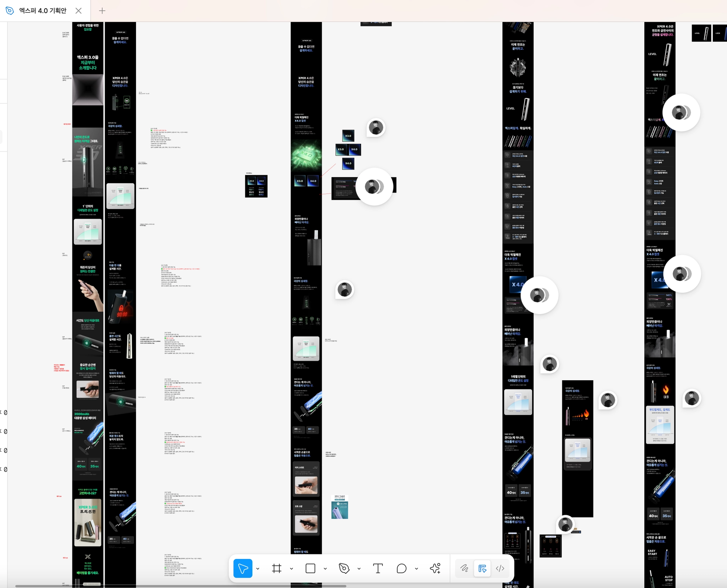
Task: Expand Move tool options dropdown
Action: 258,569
